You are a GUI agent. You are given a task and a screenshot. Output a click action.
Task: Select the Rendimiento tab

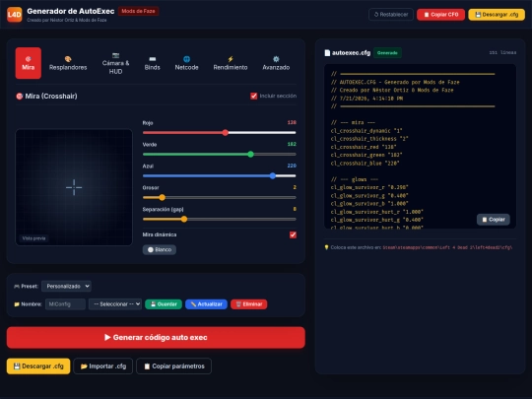coord(231,63)
